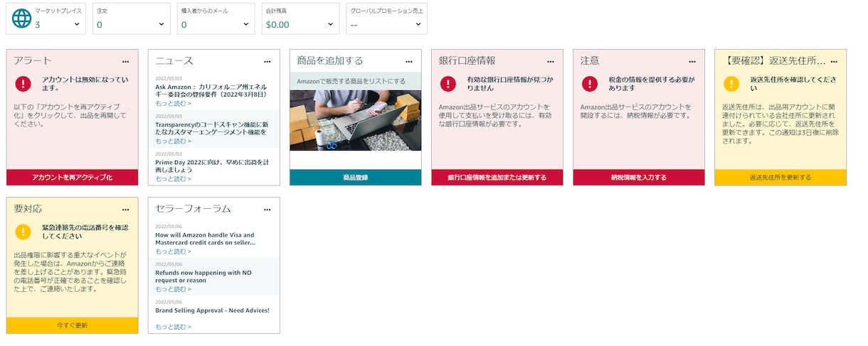Click the 商品を追加する card title
Viewport: 868px width, 346px height.
point(330,61)
